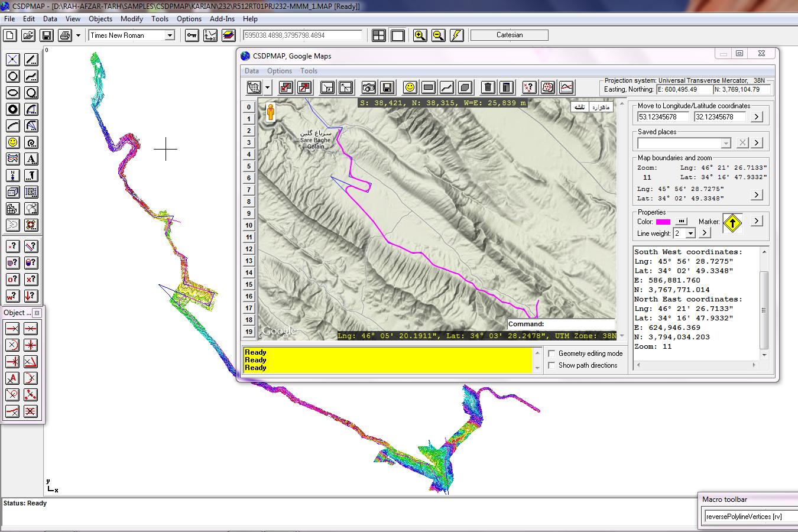Click the rectangle icon in Google Maps toolbar
The width and height of the screenshot is (798, 532).
(x=429, y=87)
